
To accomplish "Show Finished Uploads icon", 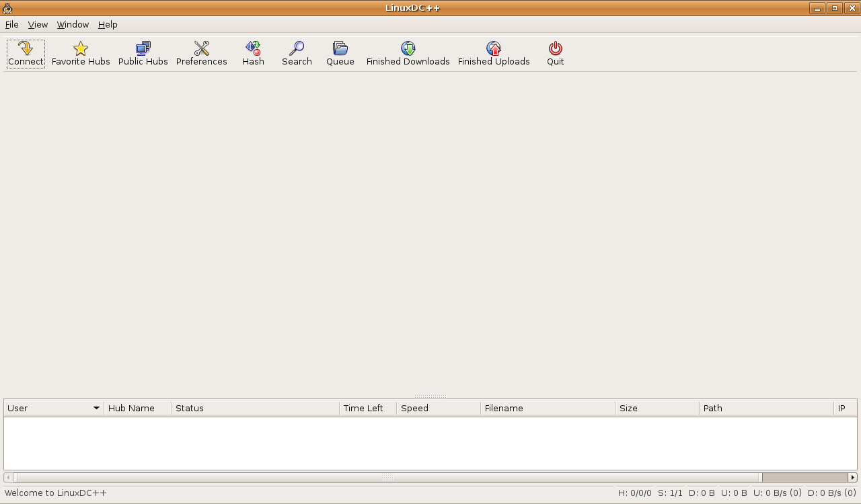I will click(494, 48).
